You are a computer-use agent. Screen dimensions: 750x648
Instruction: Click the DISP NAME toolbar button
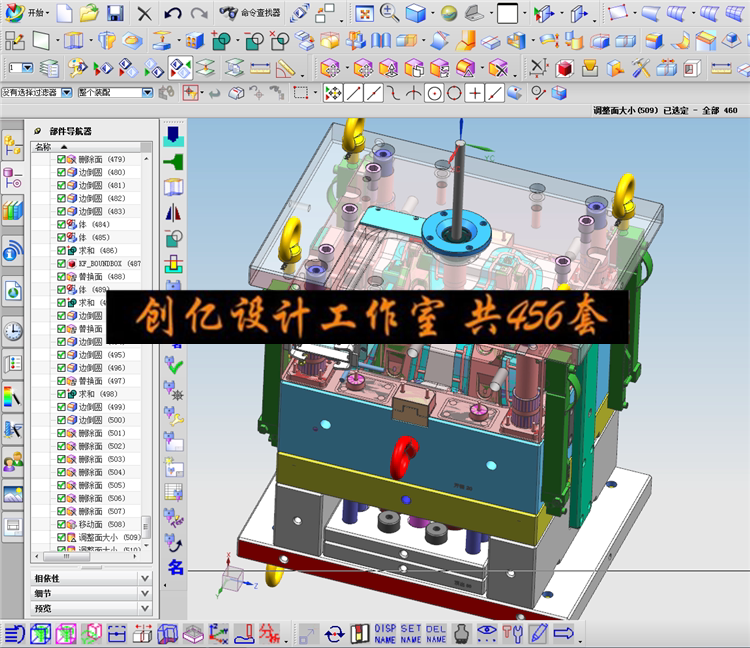[x=385, y=634]
